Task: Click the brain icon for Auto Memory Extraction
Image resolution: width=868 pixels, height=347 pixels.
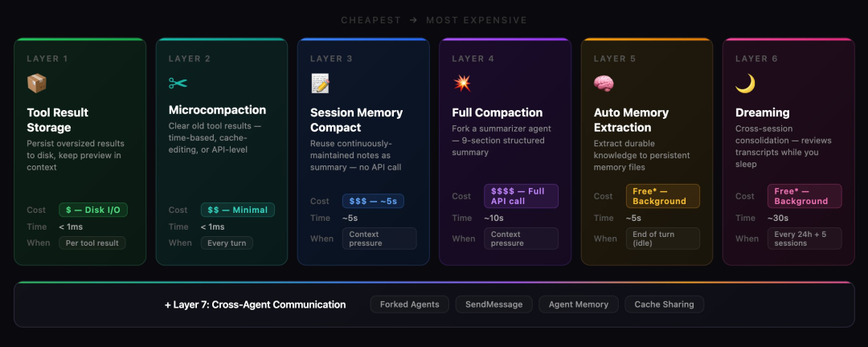Action: pyautogui.click(x=604, y=84)
